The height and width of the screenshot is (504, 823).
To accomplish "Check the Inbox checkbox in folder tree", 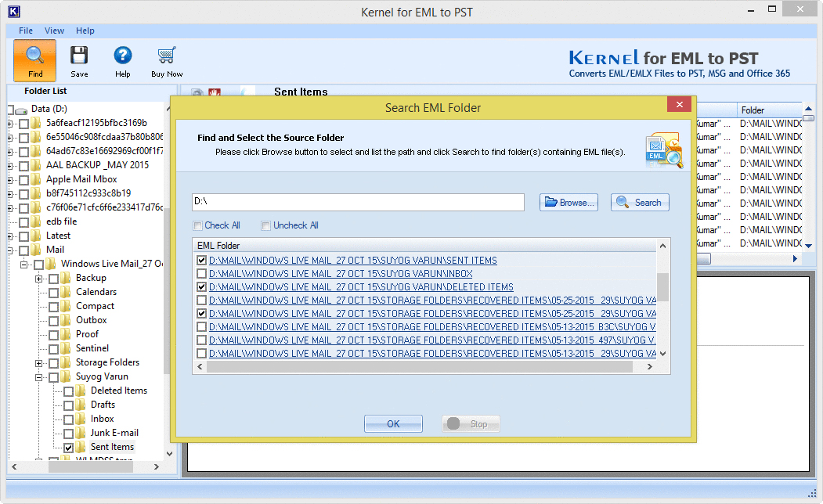I will pyautogui.click(x=68, y=419).
